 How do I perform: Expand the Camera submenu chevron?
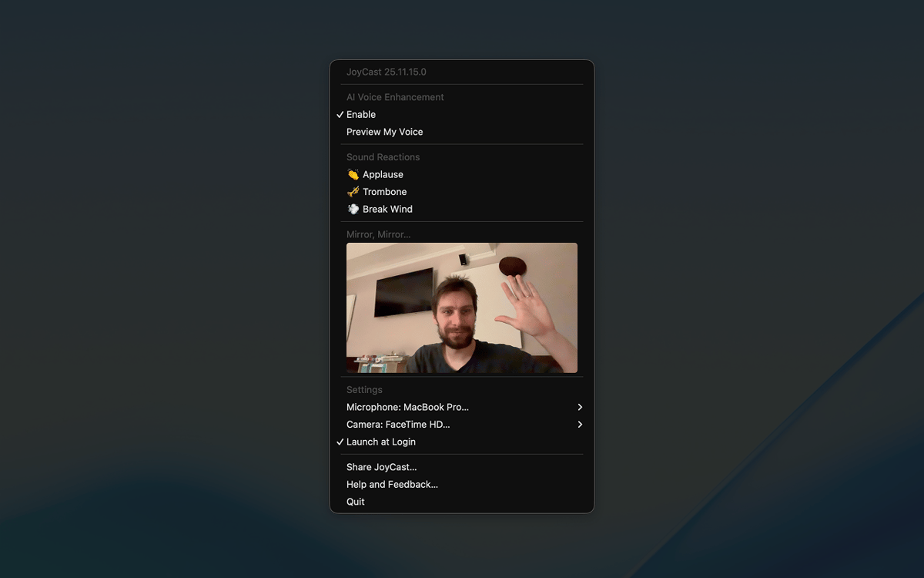pos(580,425)
